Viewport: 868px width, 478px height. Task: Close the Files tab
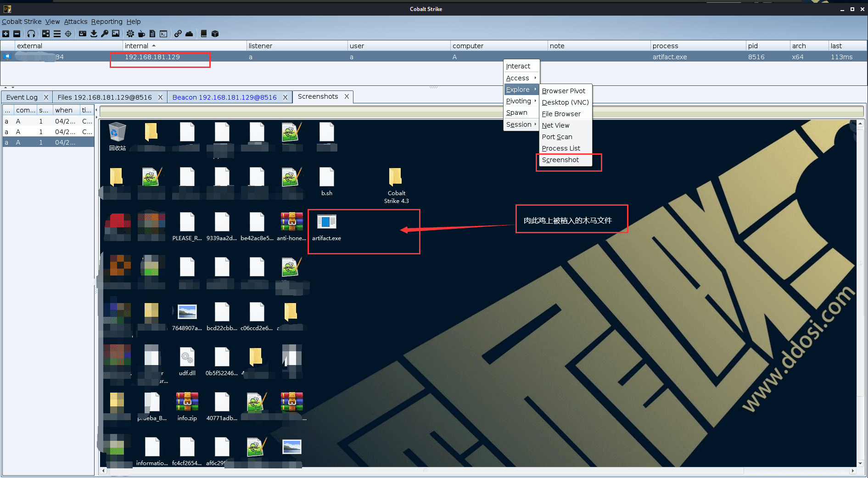(x=160, y=97)
